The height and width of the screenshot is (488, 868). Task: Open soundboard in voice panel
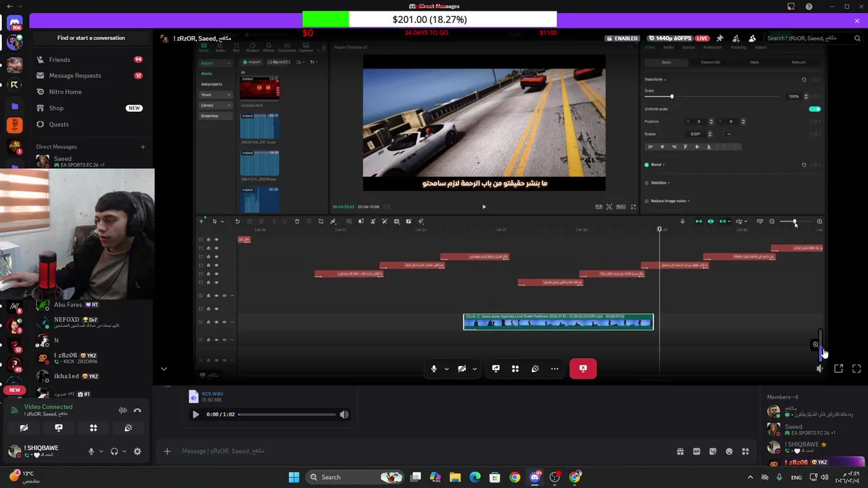click(128, 428)
